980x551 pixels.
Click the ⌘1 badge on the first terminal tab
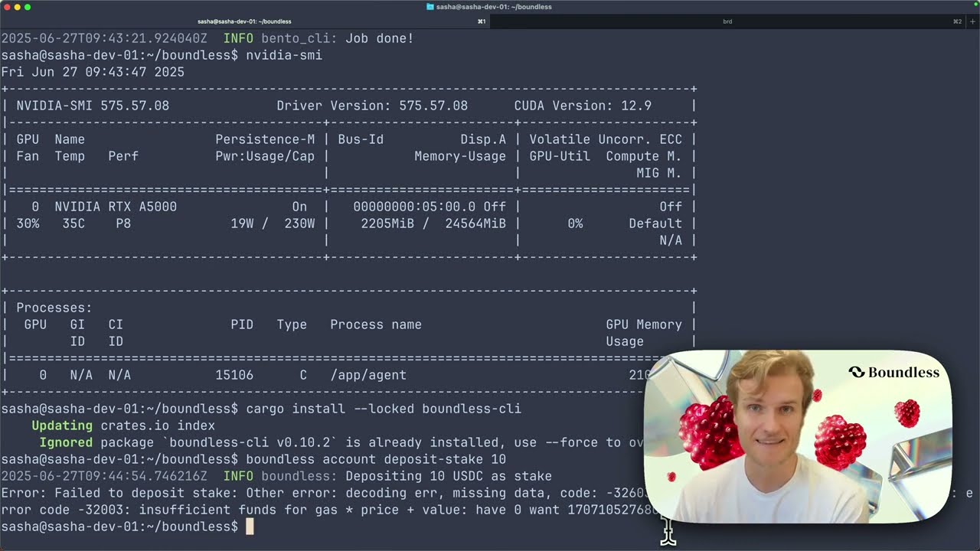482,21
